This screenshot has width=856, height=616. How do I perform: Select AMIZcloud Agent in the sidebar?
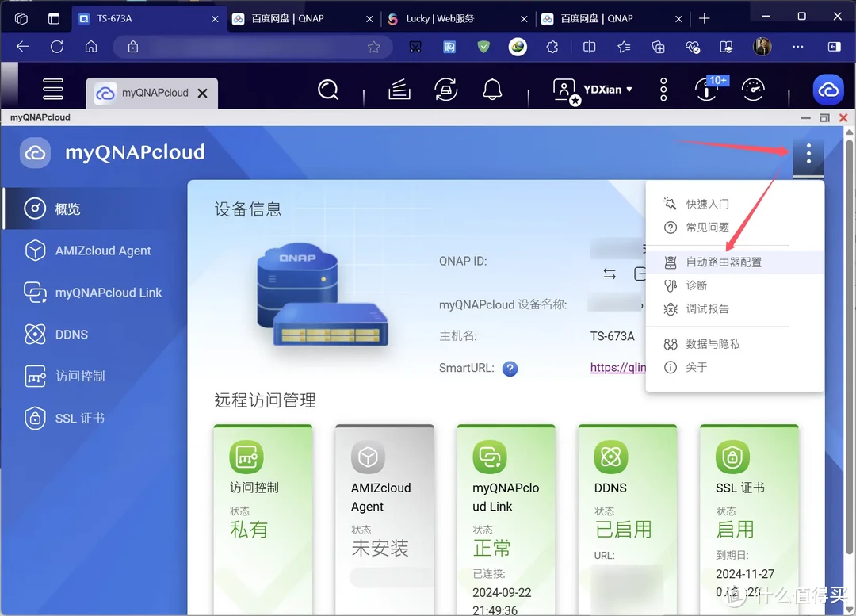(101, 250)
